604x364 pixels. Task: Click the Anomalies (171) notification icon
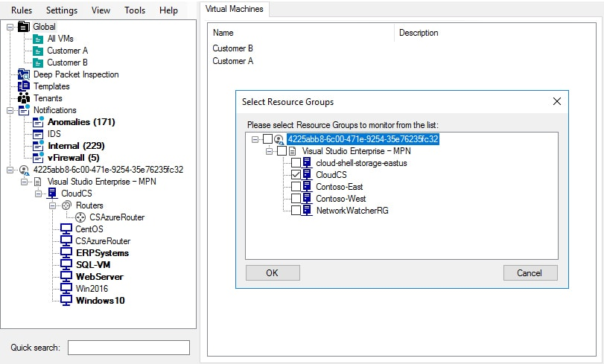pyautogui.click(x=38, y=122)
